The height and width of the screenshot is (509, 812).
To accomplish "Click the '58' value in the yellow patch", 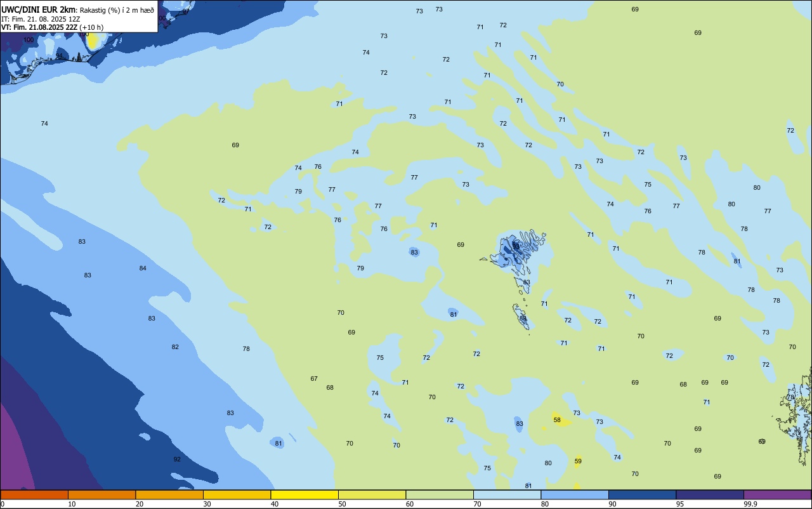I will (557, 420).
